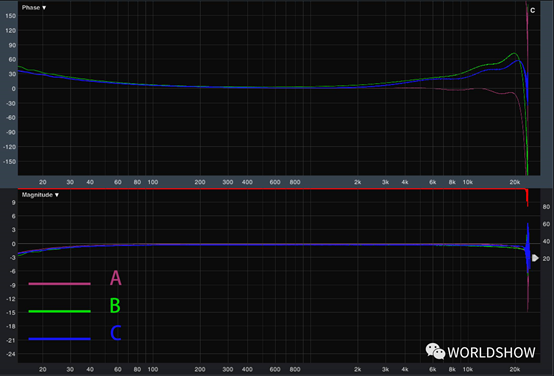Click the green letter B legend label
The width and height of the screenshot is (554, 376).
[115, 305]
